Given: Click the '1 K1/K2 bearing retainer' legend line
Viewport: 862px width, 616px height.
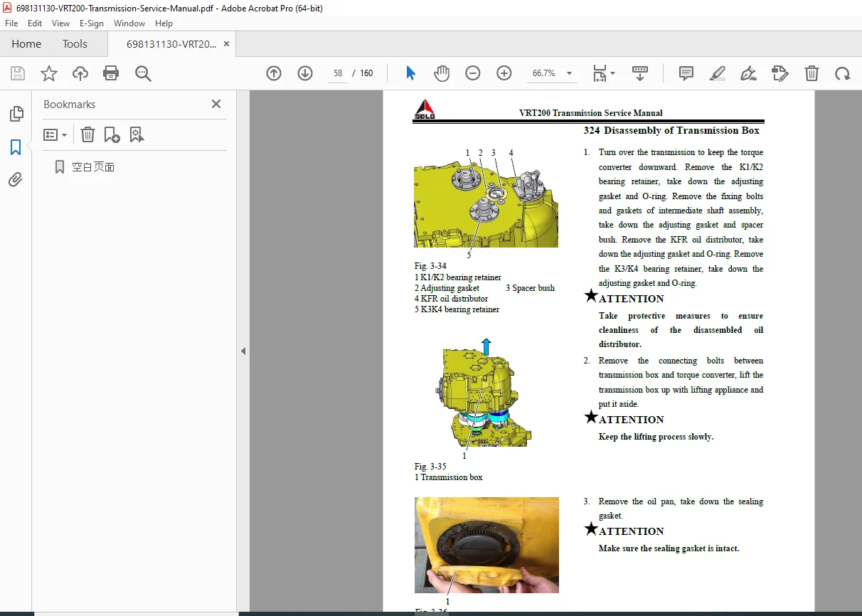Looking at the screenshot, I should (458, 277).
